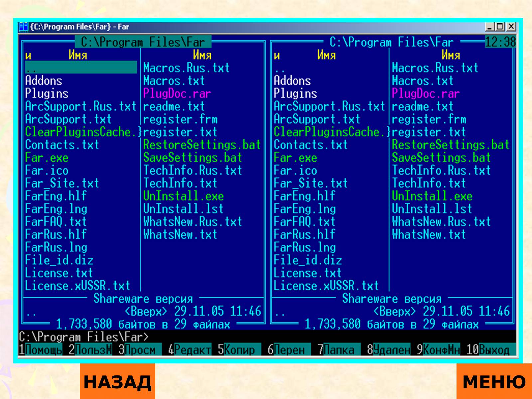Click the 6 Перен move key
This screenshot has width=532, height=399.
coord(289,350)
